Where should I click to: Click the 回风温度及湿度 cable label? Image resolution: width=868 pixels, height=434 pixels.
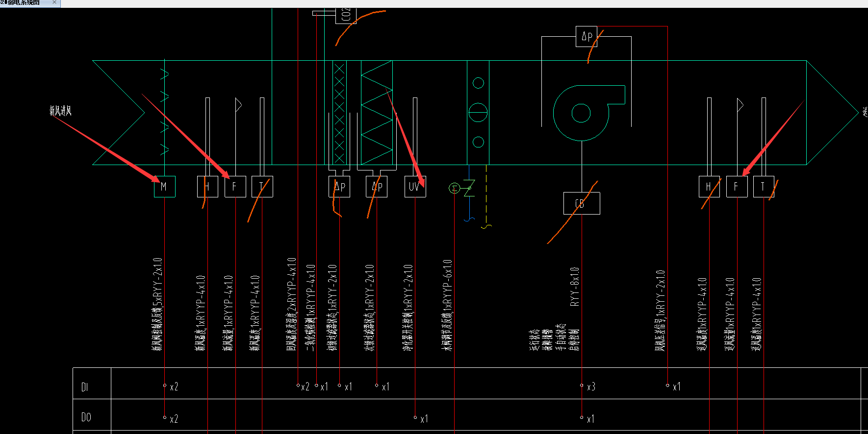(291, 305)
